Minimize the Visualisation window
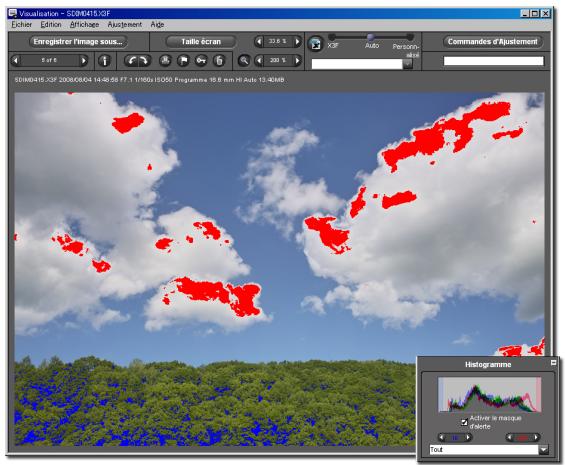This screenshot has width=565, height=465. click(525, 14)
